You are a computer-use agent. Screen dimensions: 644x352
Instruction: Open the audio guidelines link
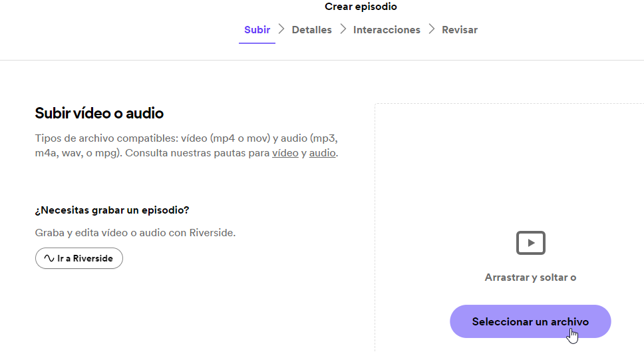[322, 153]
